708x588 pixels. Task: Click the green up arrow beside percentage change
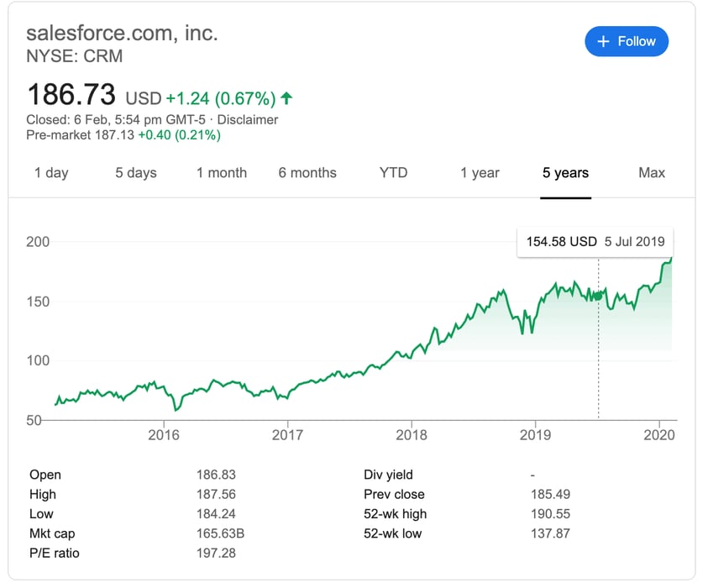[286, 98]
